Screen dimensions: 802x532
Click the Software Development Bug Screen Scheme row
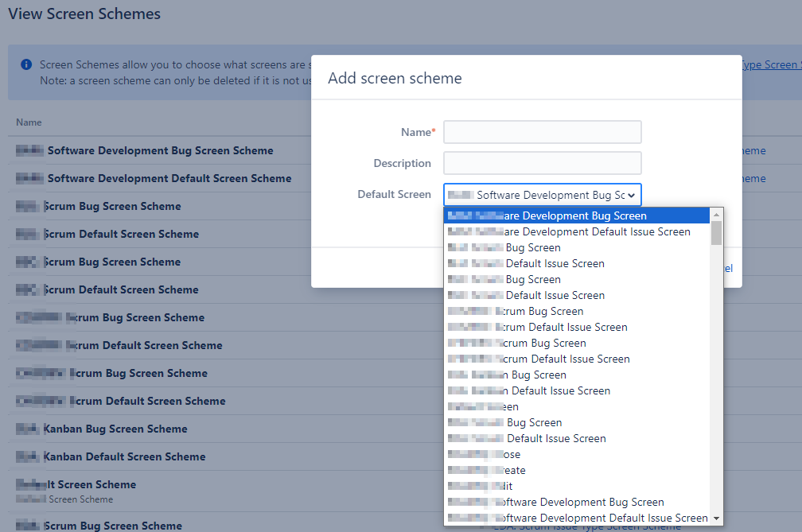coord(159,150)
